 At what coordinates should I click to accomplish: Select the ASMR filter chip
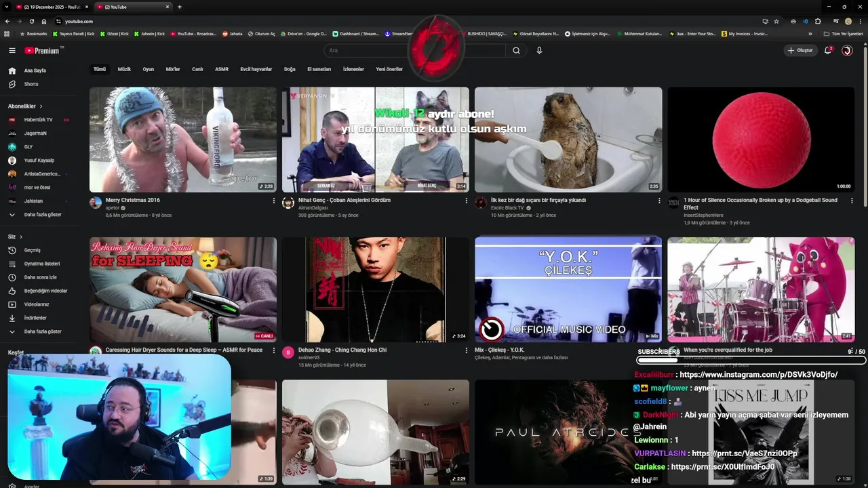pyautogui.click(x=222, y=69)
